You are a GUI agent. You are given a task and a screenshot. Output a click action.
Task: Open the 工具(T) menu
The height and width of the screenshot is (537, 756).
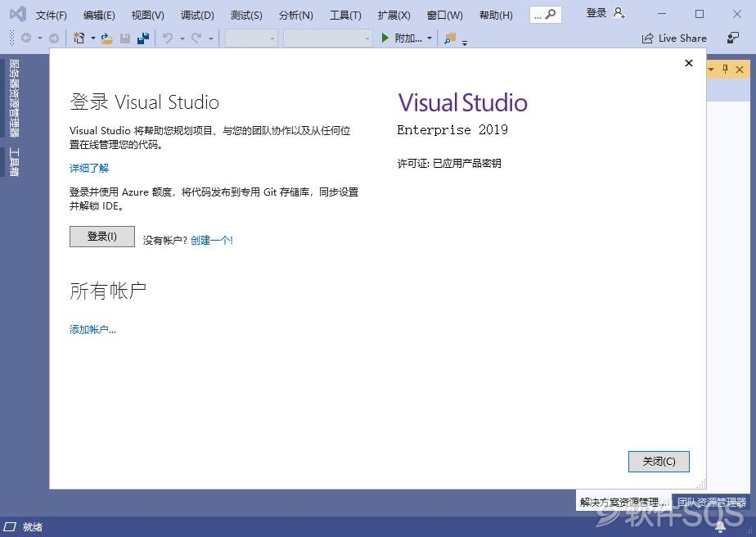[x=345, y=15]
